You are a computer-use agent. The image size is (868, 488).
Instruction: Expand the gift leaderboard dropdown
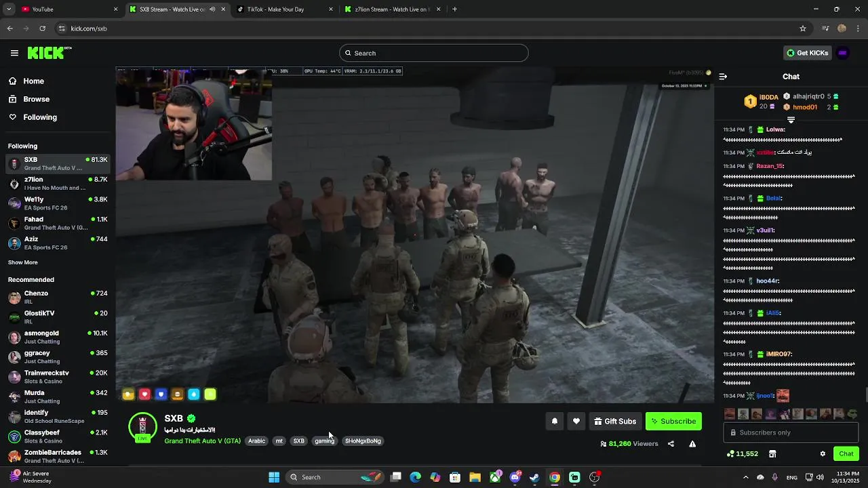[791, 119]
